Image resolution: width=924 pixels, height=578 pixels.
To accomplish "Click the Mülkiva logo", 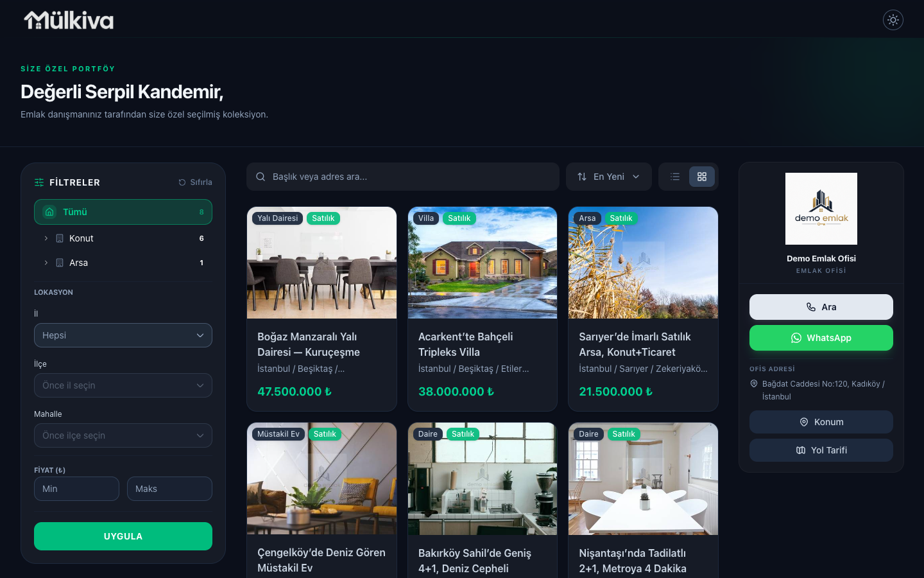I will click(69, 21).
